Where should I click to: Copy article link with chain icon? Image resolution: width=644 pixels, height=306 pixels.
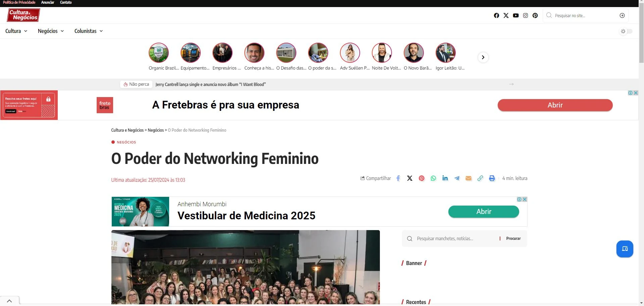coord(480,178)
